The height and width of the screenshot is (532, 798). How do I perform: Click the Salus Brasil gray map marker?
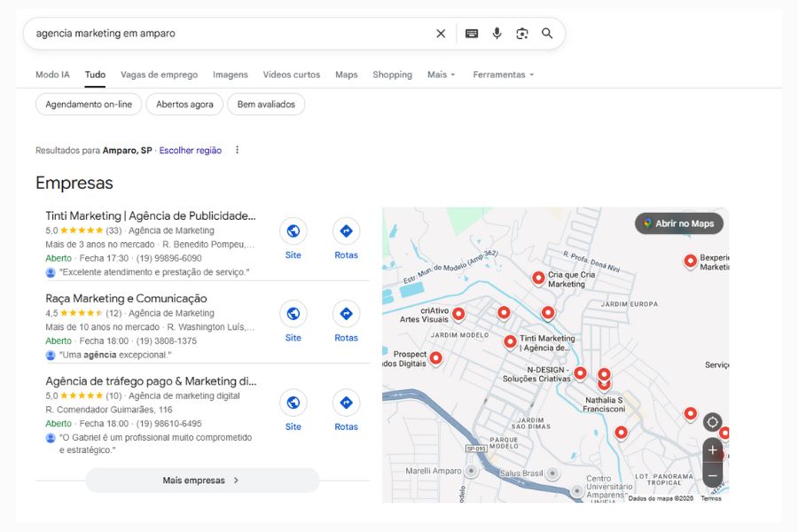552,473
